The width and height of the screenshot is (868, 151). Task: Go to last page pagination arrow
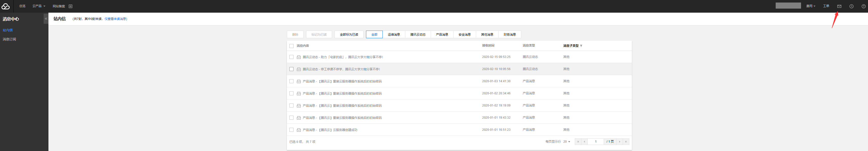point(626,142)
